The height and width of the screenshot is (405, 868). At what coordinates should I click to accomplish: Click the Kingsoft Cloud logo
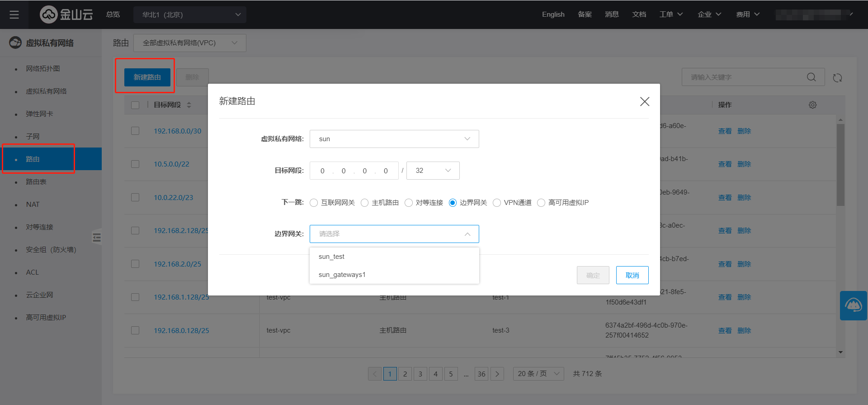(66, 14)
